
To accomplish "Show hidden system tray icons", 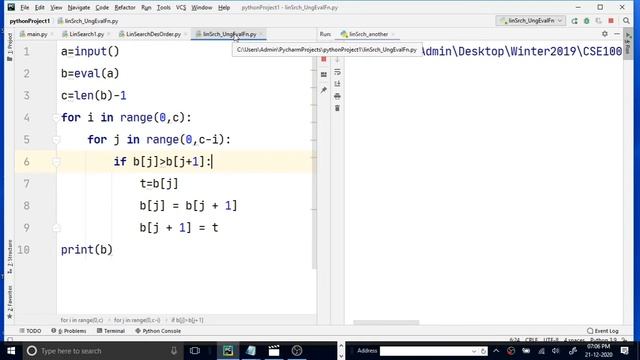I will point(496,351).
